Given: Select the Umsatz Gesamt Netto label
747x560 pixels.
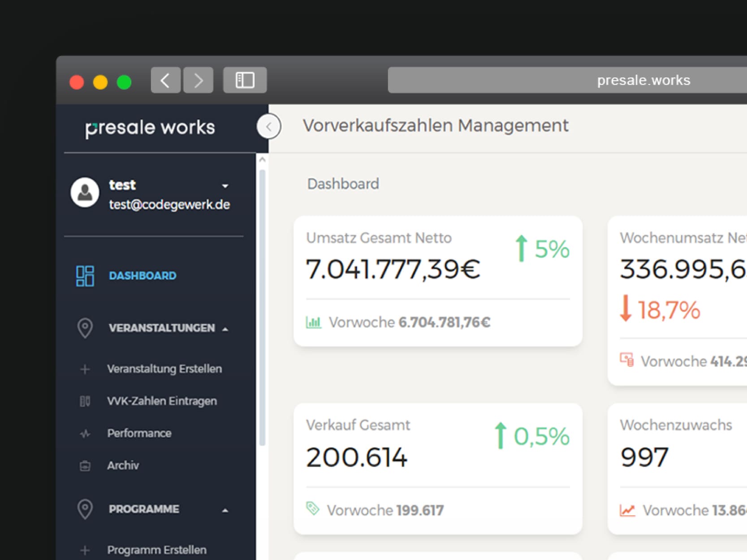Looking at the screenshot, I should coord(379,238).
